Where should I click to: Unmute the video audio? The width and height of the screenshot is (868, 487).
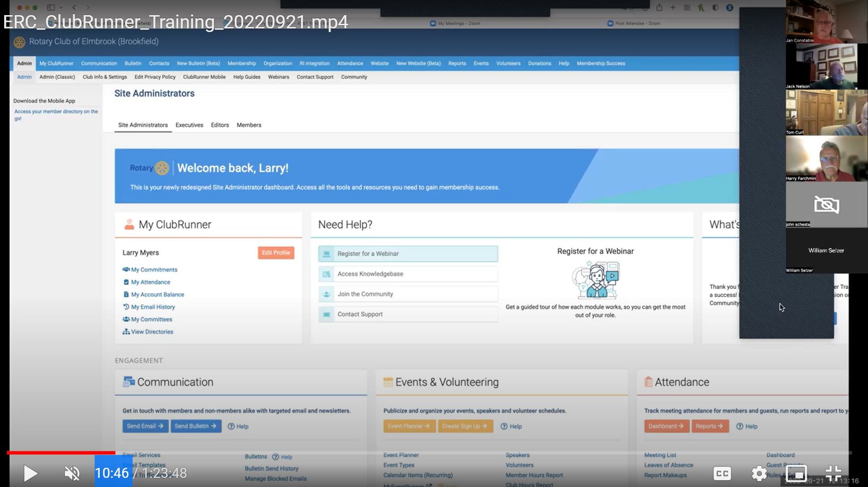click(72, 473)
